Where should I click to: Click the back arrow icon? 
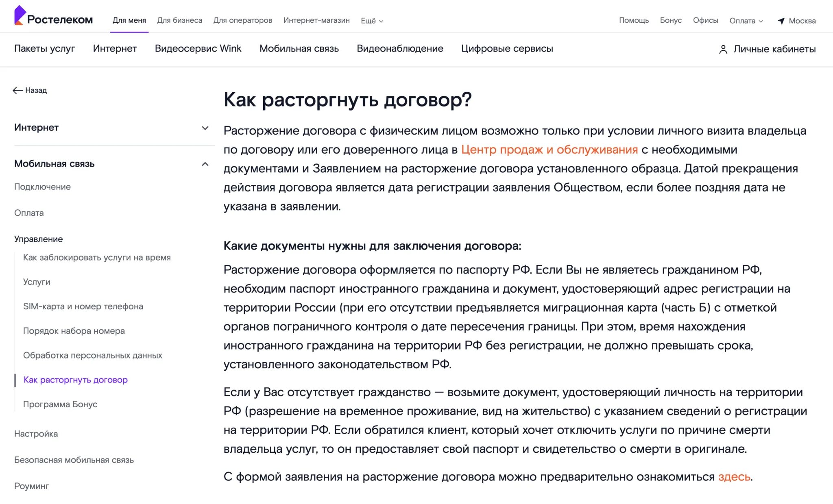click(x=17, y=91)
